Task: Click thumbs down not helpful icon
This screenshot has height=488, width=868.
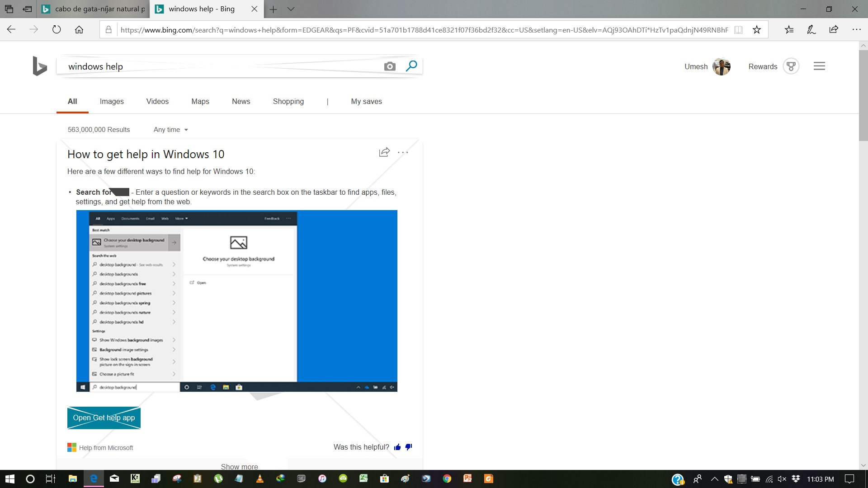Action: point(409,447)
